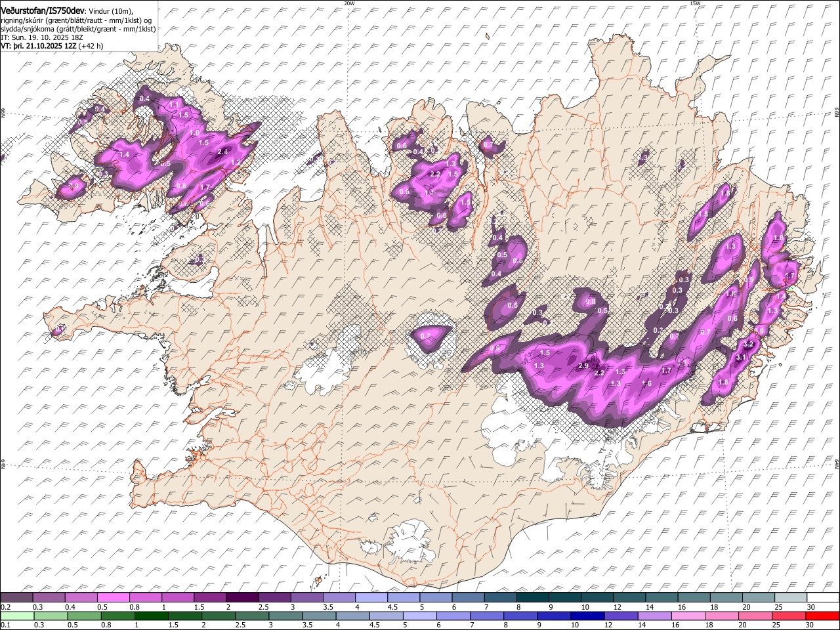Click the 'VT: þri. 21.10.2025 12Z' valid time
This screenshot has height=630, width=840.
39,46
